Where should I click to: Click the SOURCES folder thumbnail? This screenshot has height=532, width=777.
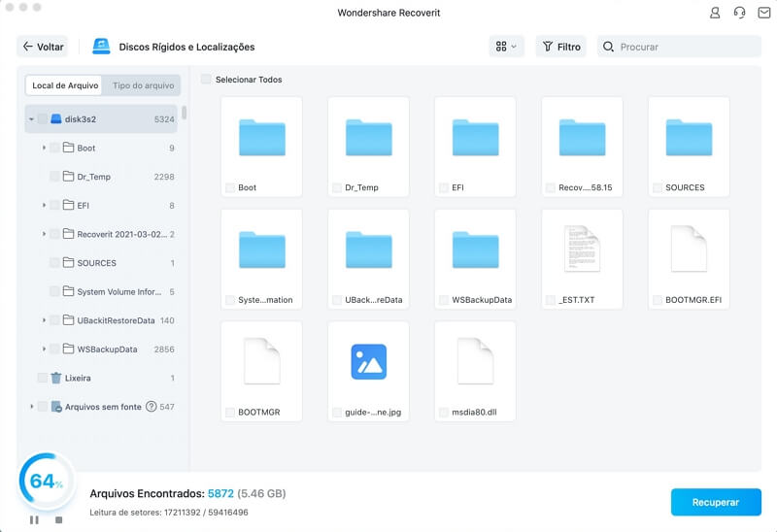point(689,138)
